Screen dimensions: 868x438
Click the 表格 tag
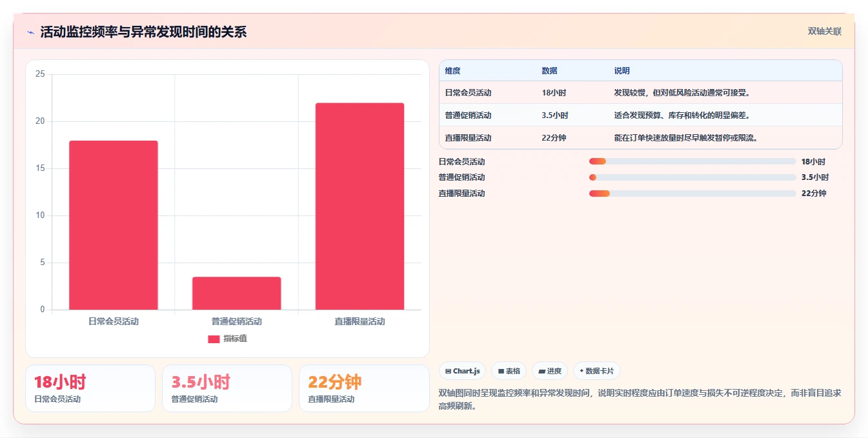pyautogui.click(x=509, y=371)
